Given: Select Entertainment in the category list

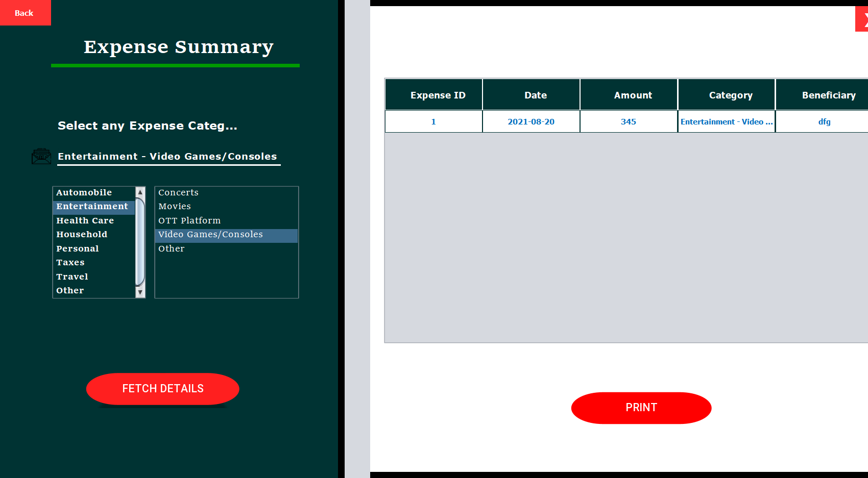Looking at the screenshot, I should [x=92, y=206].
